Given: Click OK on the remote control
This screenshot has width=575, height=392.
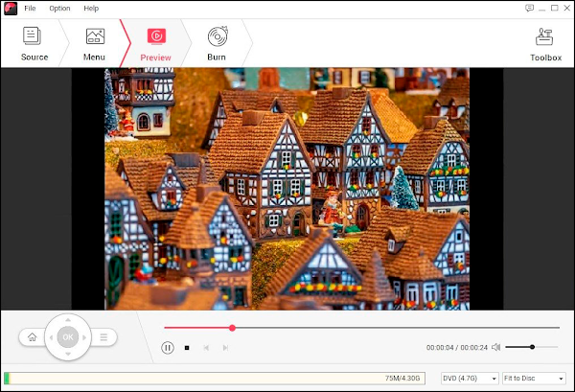Looking at the screenshot, I should [x=68, y=337].
